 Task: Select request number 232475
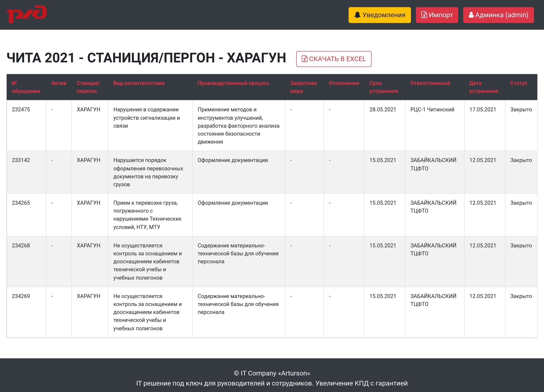point(21,110)
